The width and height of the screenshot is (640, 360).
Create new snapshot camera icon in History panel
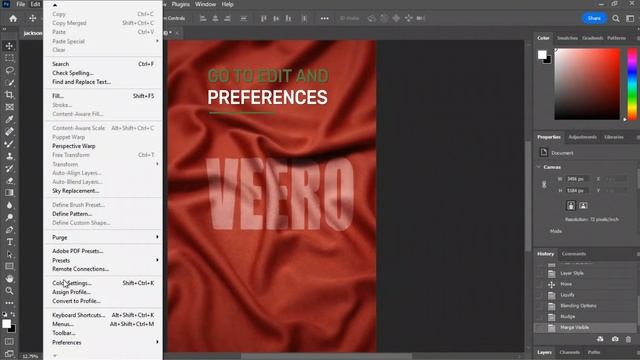pos(615,339)
